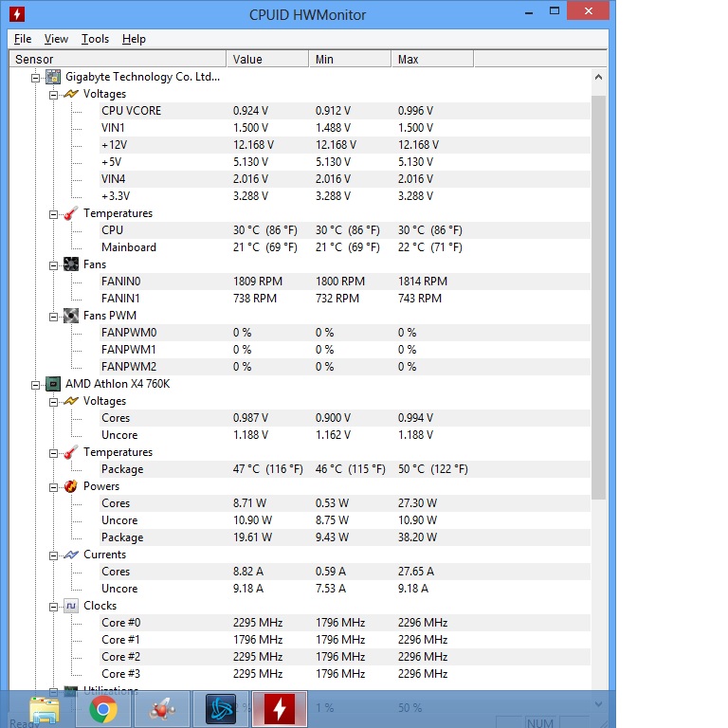Launch Google Chrome from the taskbar
The image size is (728, 728).
pyautogui.click(x=103, y=709)
